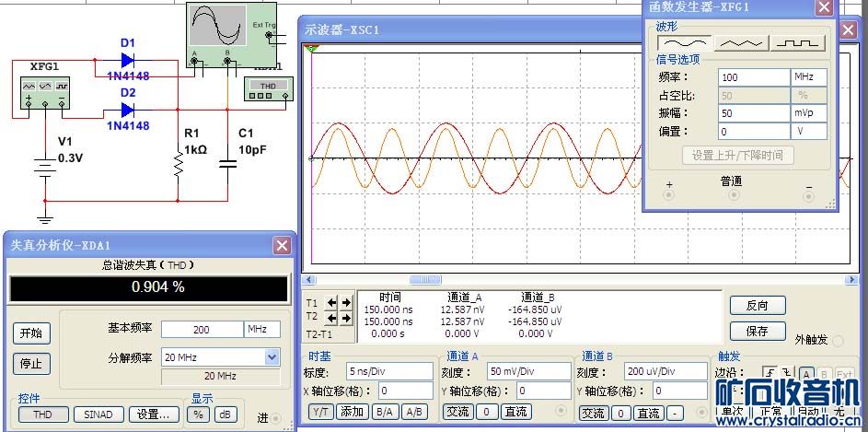Select THD control mode in distortion analyzer

(42, 414)
